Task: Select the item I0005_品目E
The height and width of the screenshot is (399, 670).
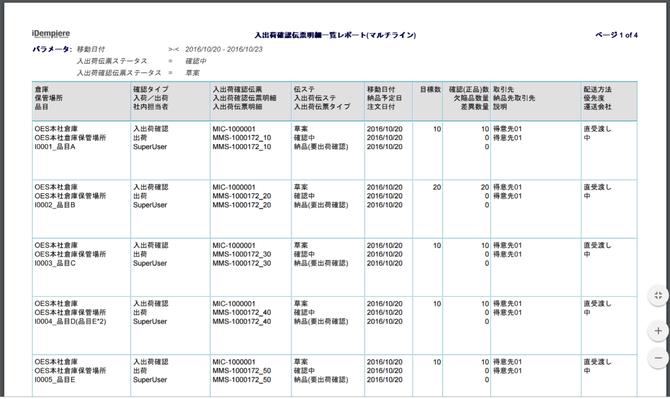Action: 55,379
